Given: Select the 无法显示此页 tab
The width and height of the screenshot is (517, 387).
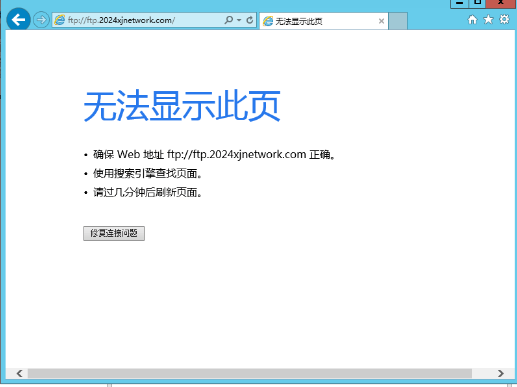Looking at the screenshot, I should (323, 21).
